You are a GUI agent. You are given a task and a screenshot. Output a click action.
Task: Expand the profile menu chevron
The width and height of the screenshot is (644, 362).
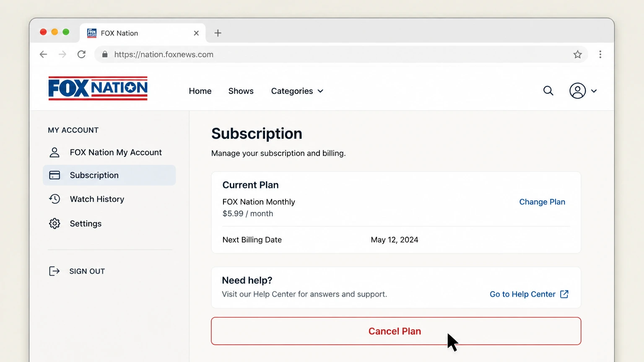pos(594,91)
